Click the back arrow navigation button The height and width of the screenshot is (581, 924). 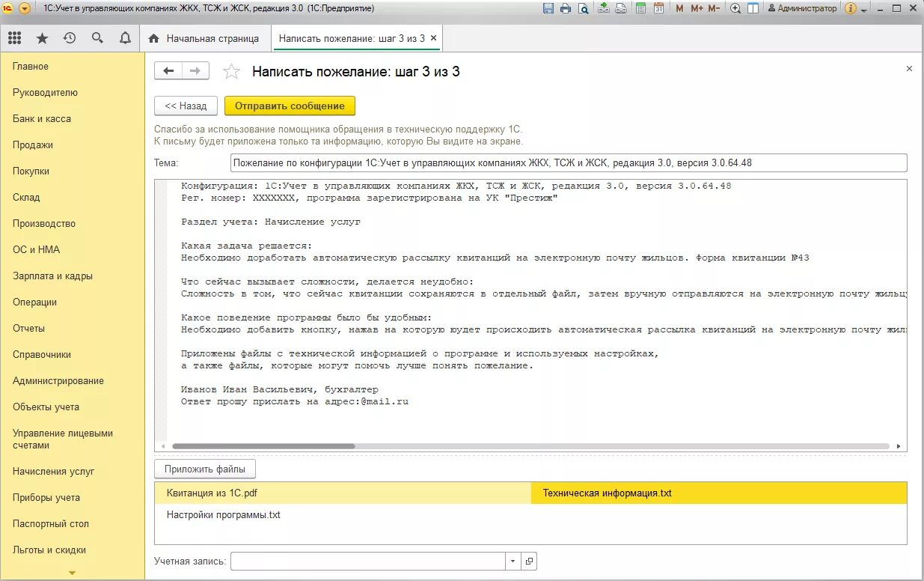(x=168, y=71)
